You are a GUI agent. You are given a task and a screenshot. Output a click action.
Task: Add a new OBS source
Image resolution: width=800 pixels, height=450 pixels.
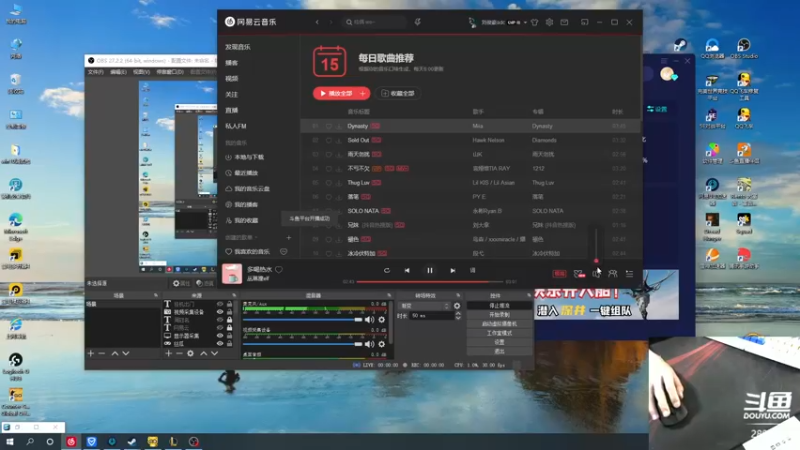tap(168, 353)
